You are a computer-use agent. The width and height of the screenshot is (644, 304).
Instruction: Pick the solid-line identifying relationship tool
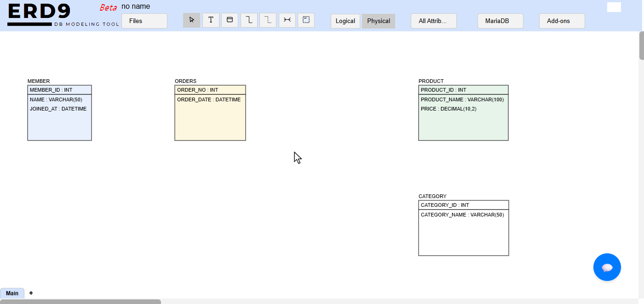pyautogui.click(x=249, y=20)
